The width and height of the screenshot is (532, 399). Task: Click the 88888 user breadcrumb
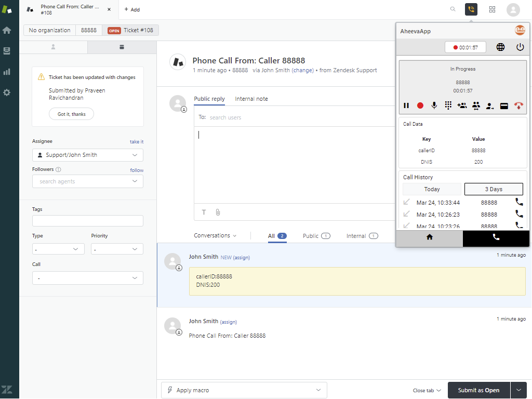pos(88,30)
